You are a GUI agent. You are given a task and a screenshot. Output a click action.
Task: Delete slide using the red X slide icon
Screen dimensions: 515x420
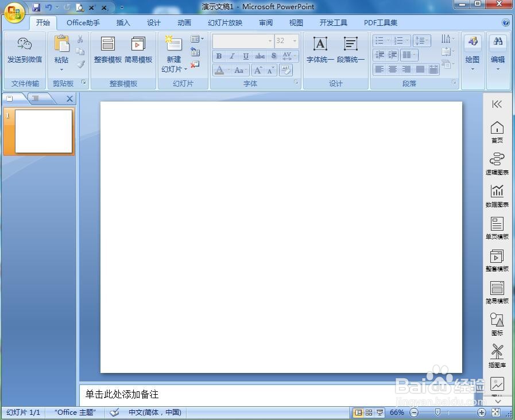(x=195, y=64)
